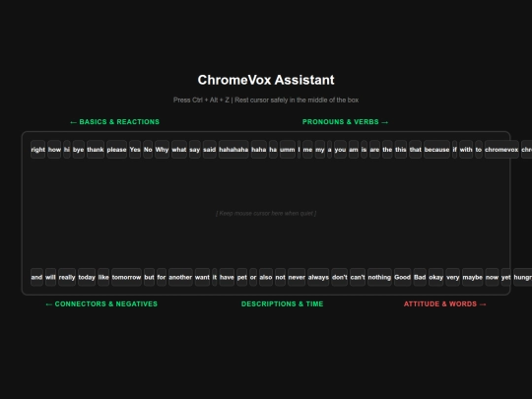Image resolution: width=532 pixels, height=399 pixels.
Task: Select the 'have' word button
Action: pyautogui.click(x=227, y=277)
